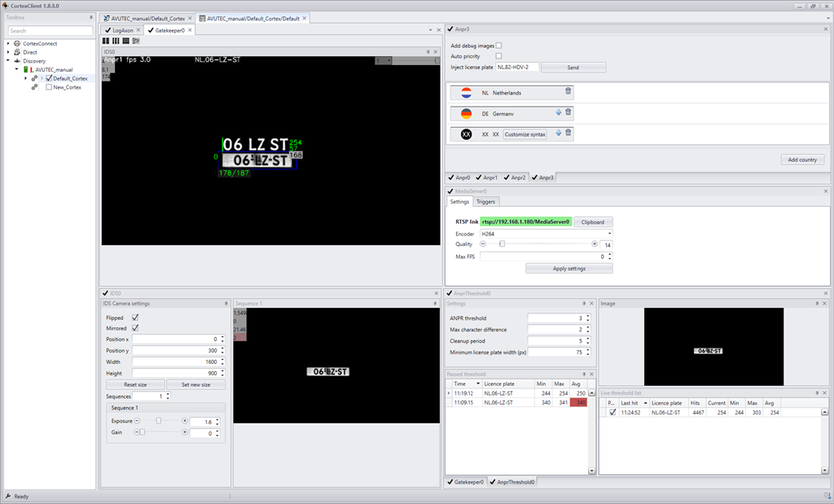
Task: Pin the Toolbox panel
Action: [91, 18]
